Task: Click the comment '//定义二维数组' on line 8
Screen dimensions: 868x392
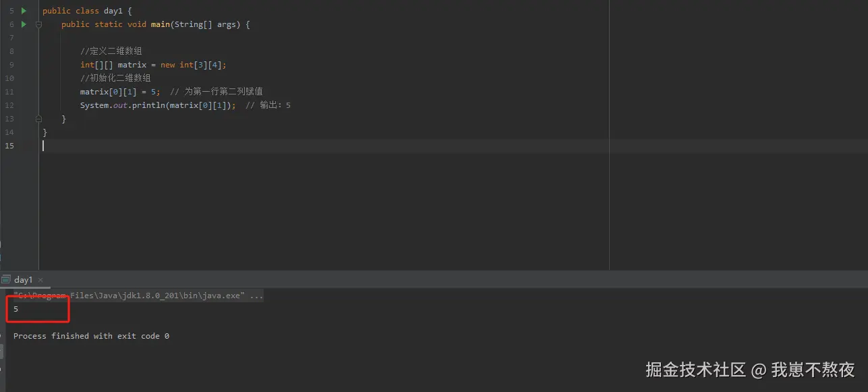Action: point(111,51)
